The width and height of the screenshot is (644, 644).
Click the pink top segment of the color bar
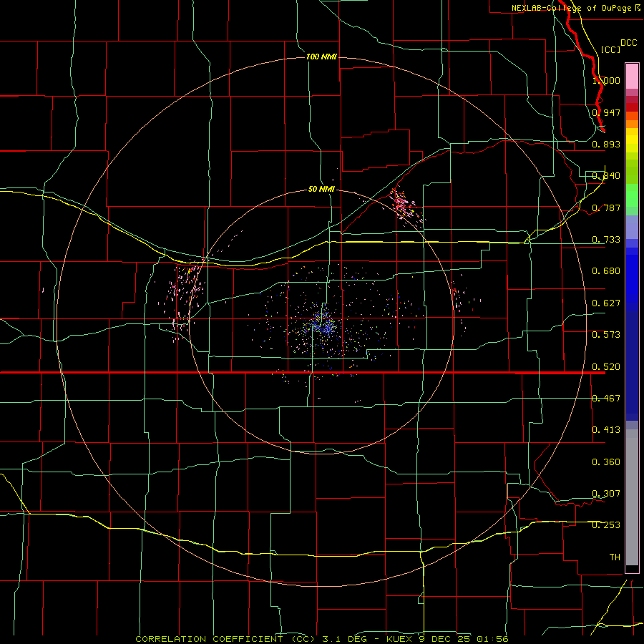[632, 77]
